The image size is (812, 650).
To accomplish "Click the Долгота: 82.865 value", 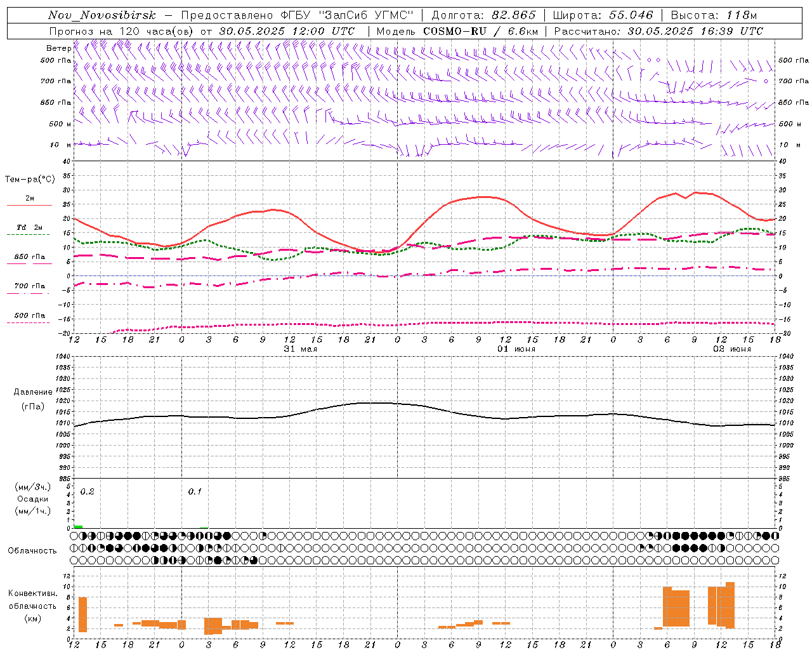I will pos(483,15).
